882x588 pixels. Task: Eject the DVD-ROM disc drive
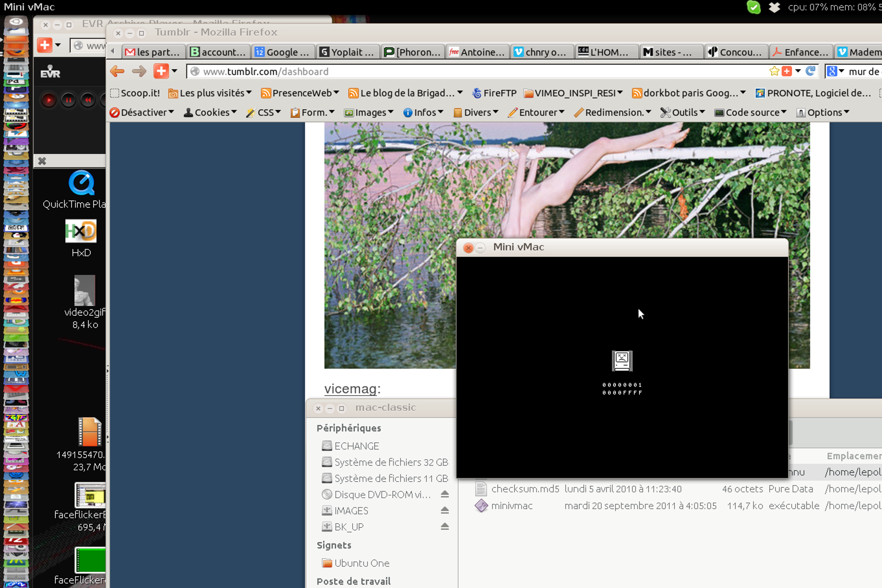[x=444, y=494]
